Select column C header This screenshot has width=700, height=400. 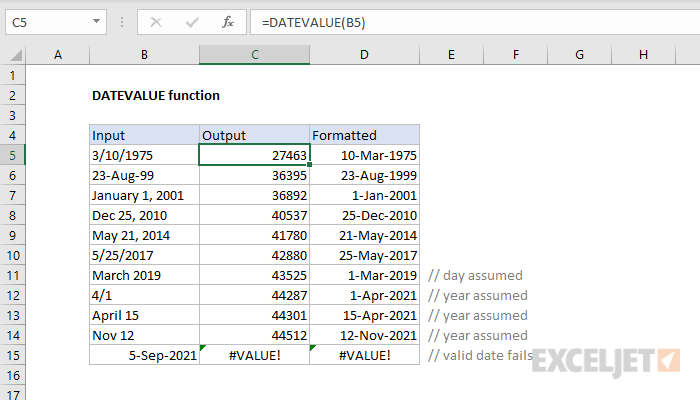pos(254,54)
